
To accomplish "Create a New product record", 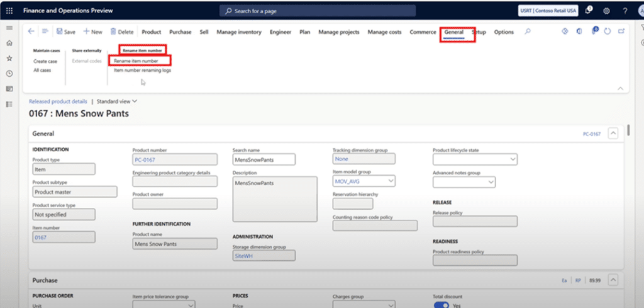I will coord(93,32).
